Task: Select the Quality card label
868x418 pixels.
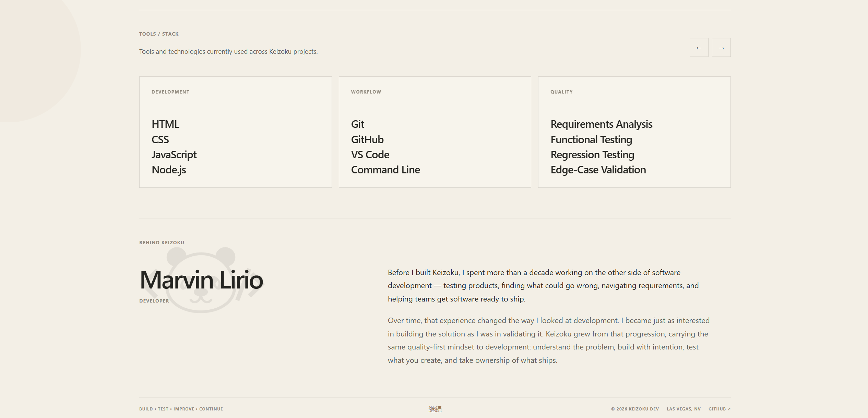Action: tap(561, 92)
